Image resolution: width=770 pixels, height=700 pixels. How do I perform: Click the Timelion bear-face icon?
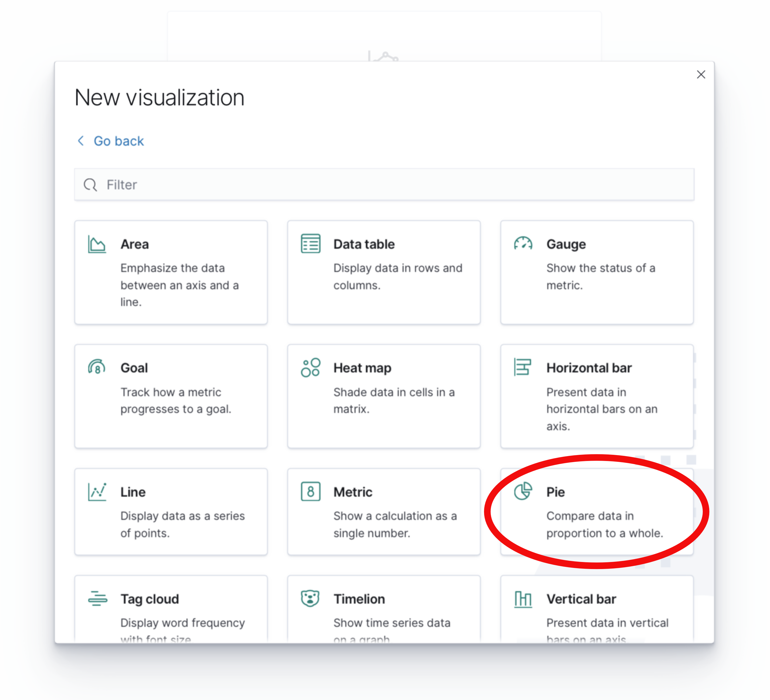pos(310,598)
